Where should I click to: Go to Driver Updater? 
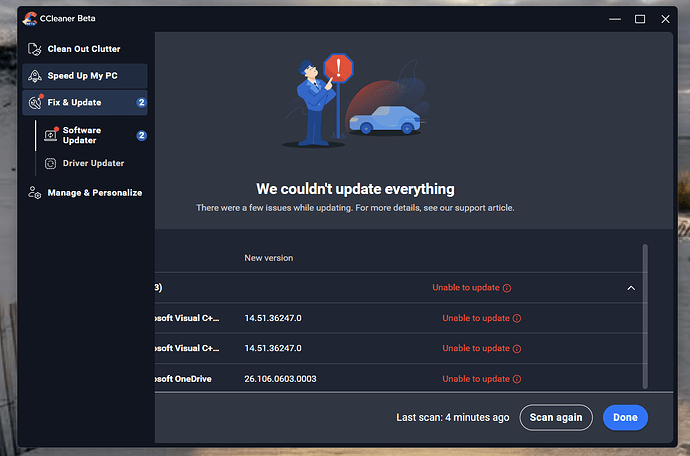[x=95, y=163]
